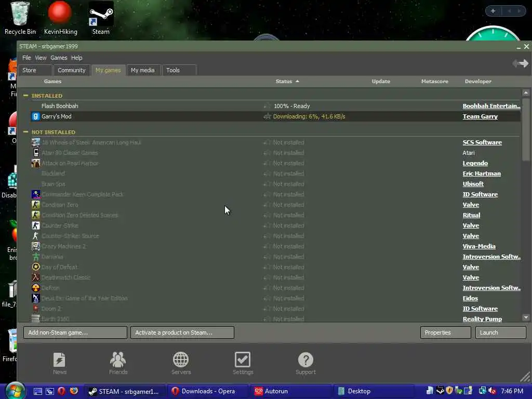
Task: Sort by the Games column header
Action: point(52,82)
